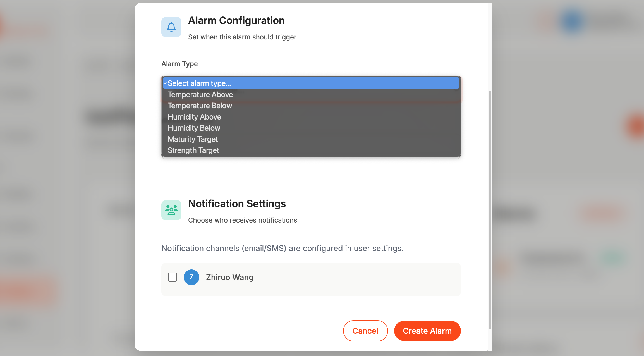The height and width of the screenshot is (356, 644).
Task: Click the "Choose who receives notifications" subtitle
Action: (242, 220)
